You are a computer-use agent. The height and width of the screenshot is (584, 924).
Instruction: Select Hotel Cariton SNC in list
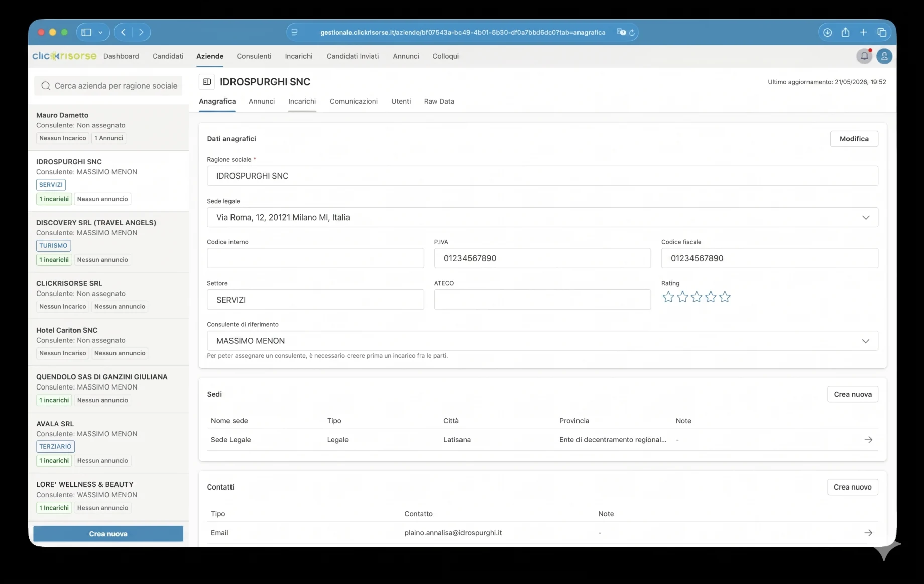click(x=108, y=342)
